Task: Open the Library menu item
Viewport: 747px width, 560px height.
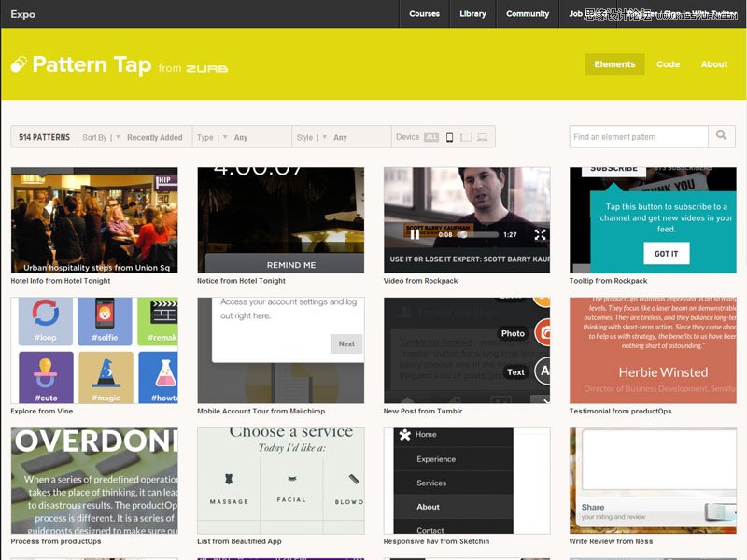Action: (472, 14)
